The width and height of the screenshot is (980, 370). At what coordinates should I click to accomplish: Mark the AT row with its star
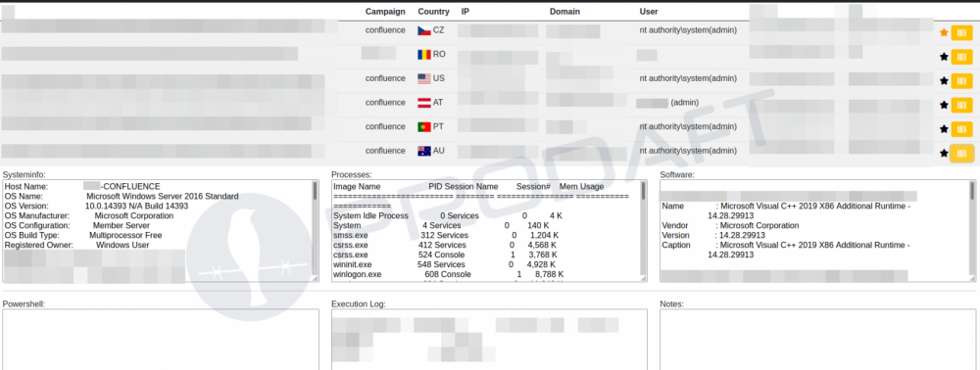[944, 105]
